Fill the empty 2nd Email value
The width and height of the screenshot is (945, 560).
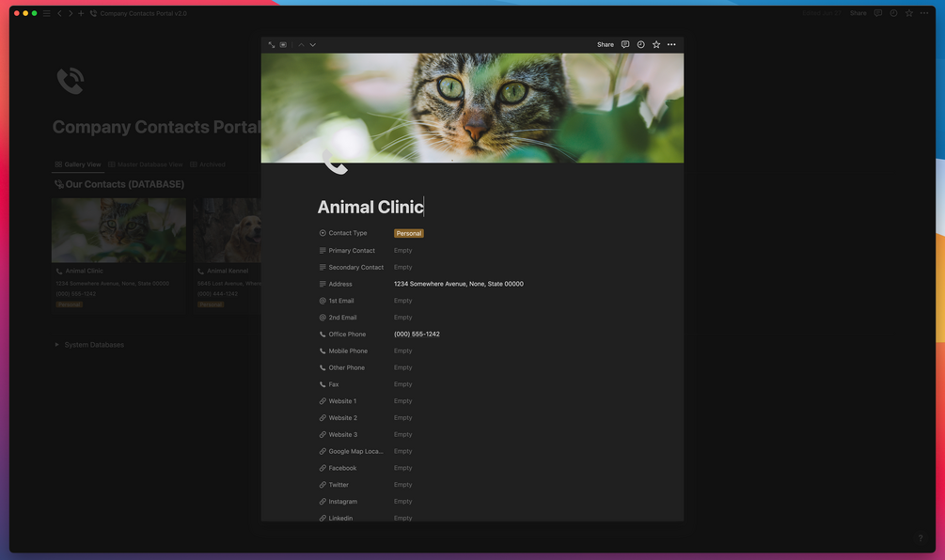pos(403,318)
